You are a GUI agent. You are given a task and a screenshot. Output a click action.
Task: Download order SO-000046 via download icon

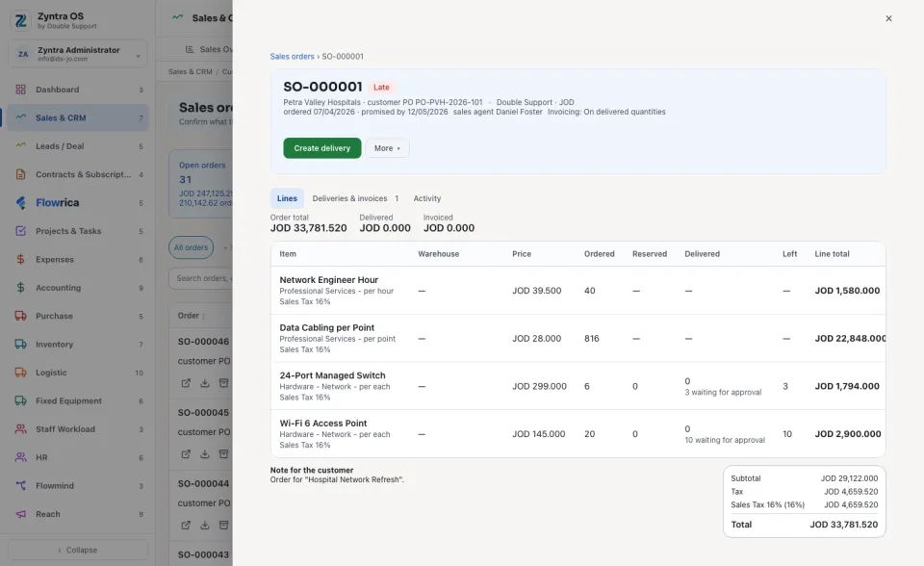(x=204, y=383)
